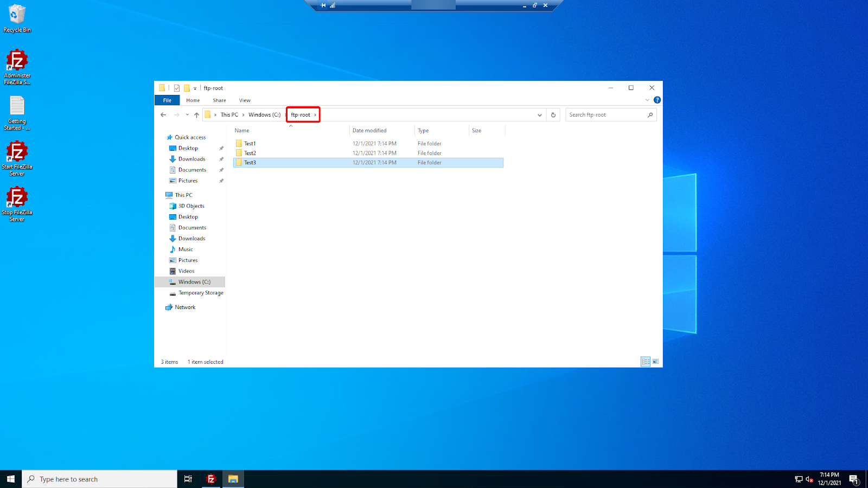Expand the This PC breadcrumb chevron
Screen dimensions: 868x488
pos(243,115)
